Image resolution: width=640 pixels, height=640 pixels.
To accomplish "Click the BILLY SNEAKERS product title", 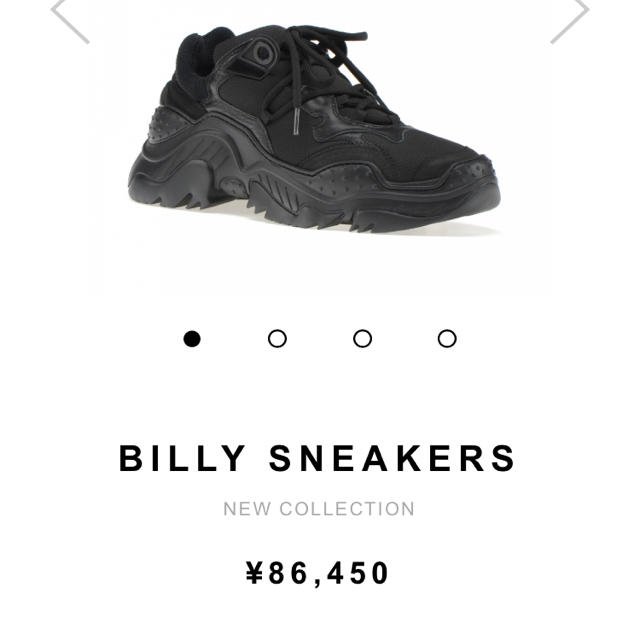I will [x=317, y=458].
